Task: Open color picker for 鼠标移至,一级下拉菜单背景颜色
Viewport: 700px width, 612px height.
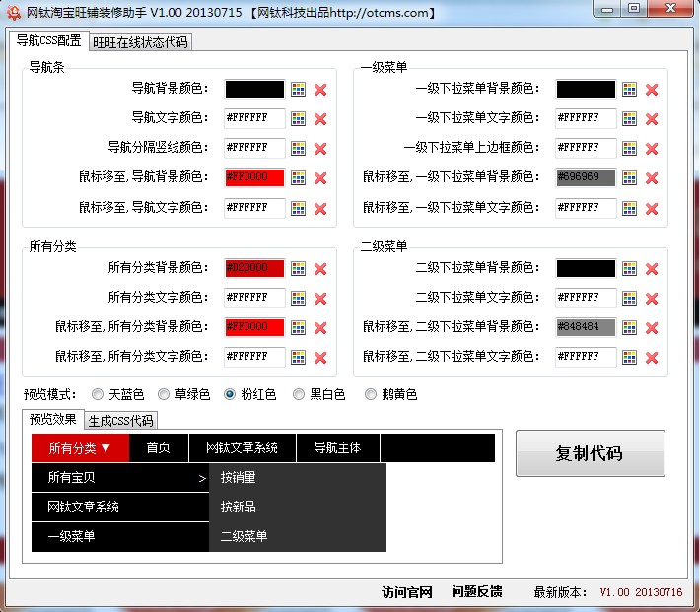Action: click(x=629, y=178)
